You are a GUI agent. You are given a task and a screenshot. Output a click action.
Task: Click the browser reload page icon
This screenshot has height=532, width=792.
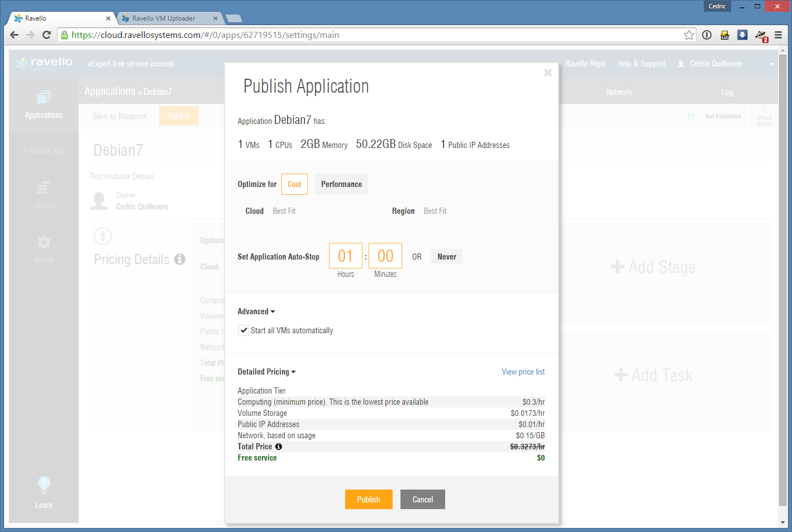click(47, 35)
